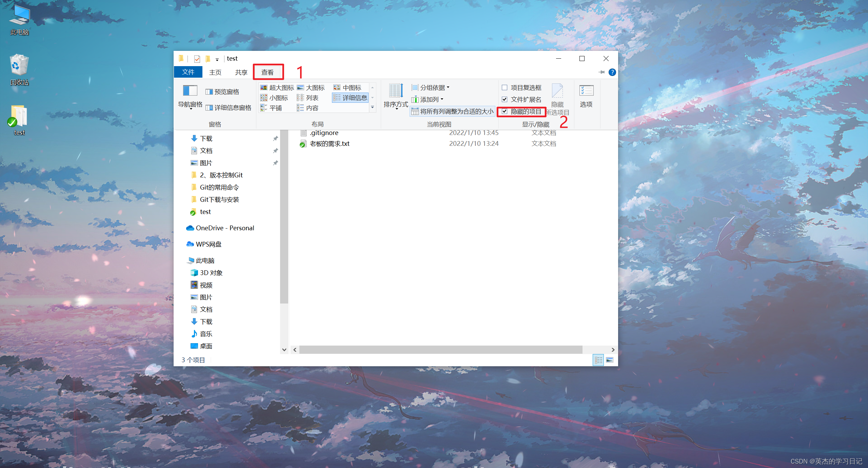The image size is (868, 468).
Task: Open WPS网盘 in sidebar
Action: (204, 244)
